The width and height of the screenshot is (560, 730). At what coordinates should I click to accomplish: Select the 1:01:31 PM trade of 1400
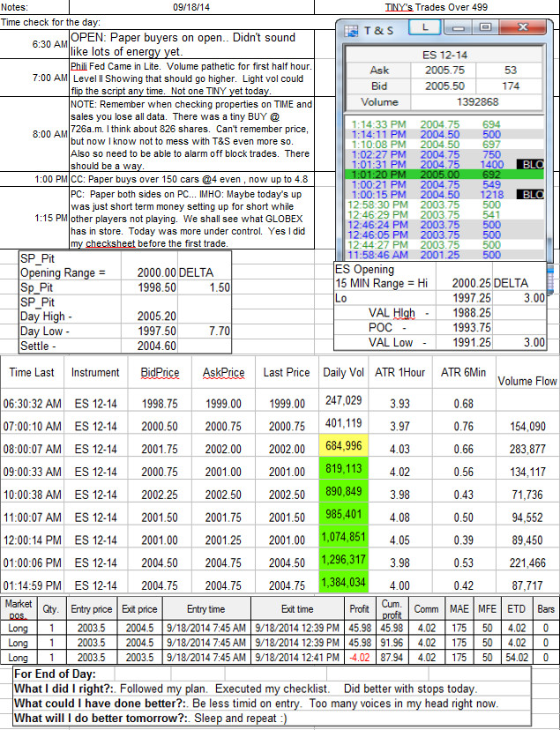pyautogui.click(x=444, y=164)
